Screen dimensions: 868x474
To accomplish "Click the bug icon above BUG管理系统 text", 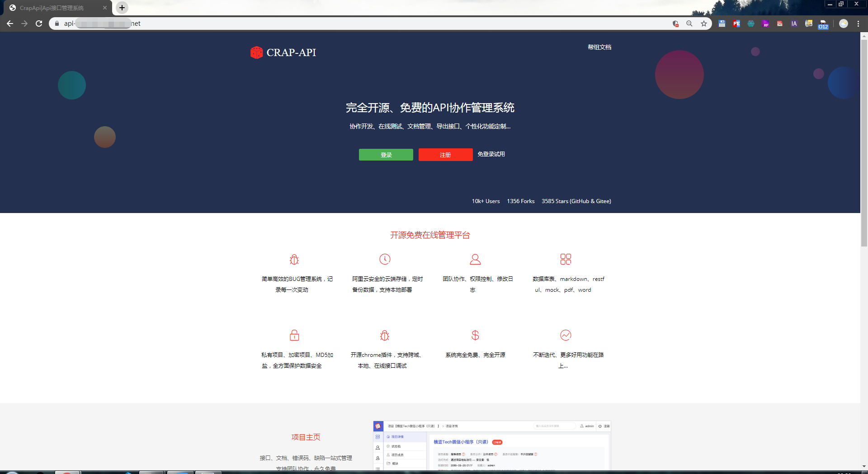I will point(294,259).
